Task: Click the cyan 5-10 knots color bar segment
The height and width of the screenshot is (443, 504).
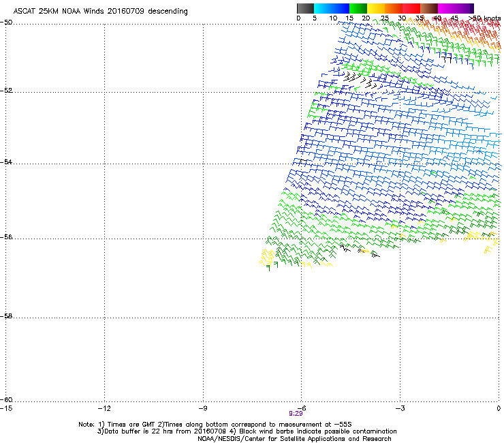Action: click(323, 8)
